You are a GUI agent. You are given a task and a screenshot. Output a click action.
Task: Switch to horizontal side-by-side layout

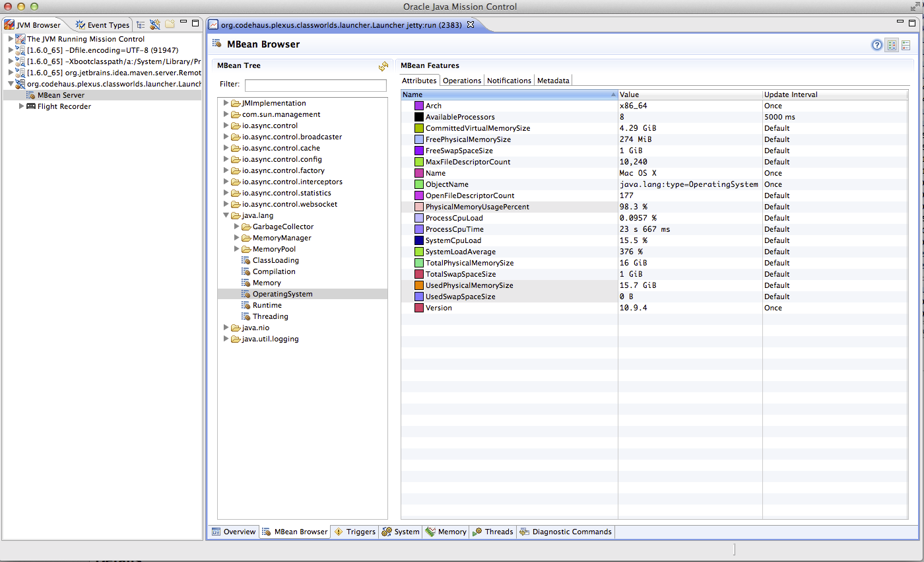892,45
